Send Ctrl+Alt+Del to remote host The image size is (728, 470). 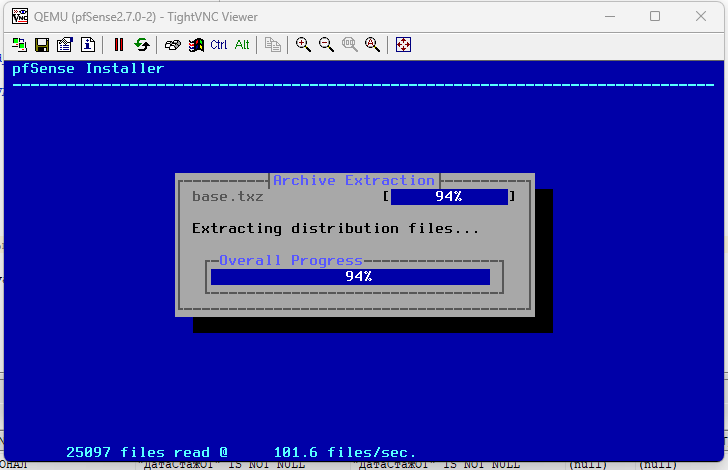[173, 45]
